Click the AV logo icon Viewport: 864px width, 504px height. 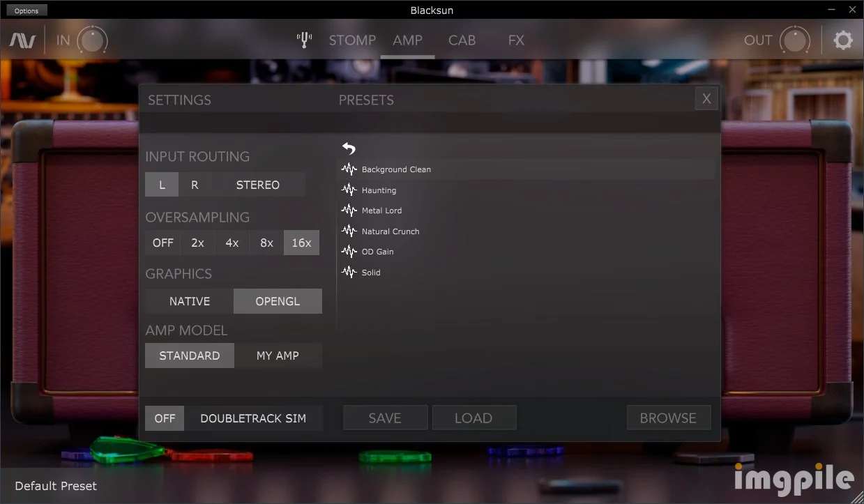coord(22,40)
